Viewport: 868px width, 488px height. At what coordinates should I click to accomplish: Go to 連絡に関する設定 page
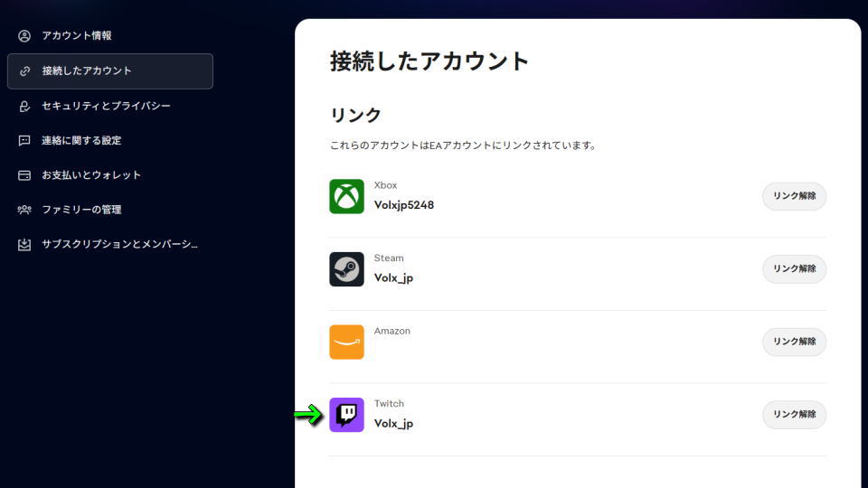tap(81, 141)
